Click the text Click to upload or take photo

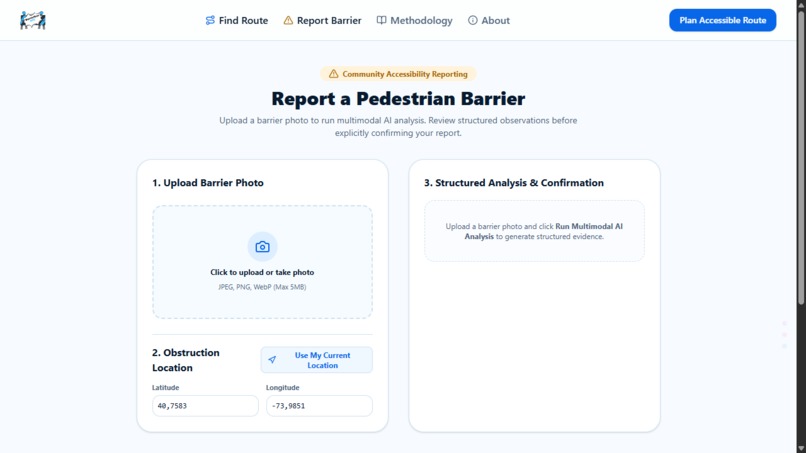pyautogui.click(x=262, y=273)
